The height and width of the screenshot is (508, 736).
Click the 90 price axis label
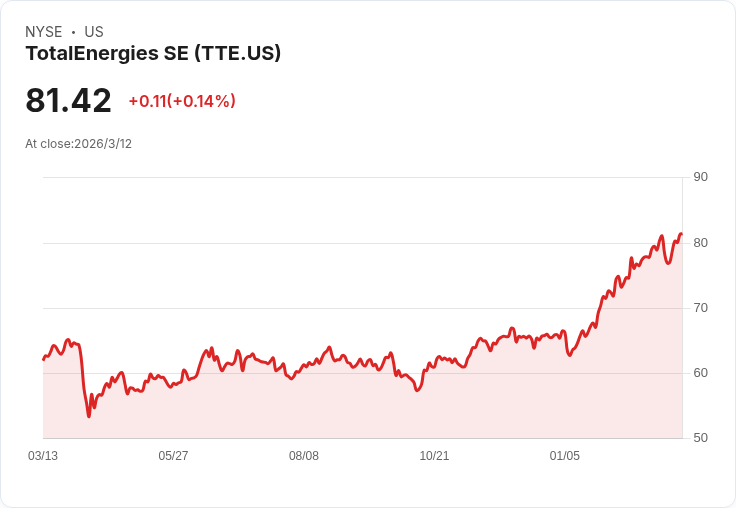pos(700,177)
